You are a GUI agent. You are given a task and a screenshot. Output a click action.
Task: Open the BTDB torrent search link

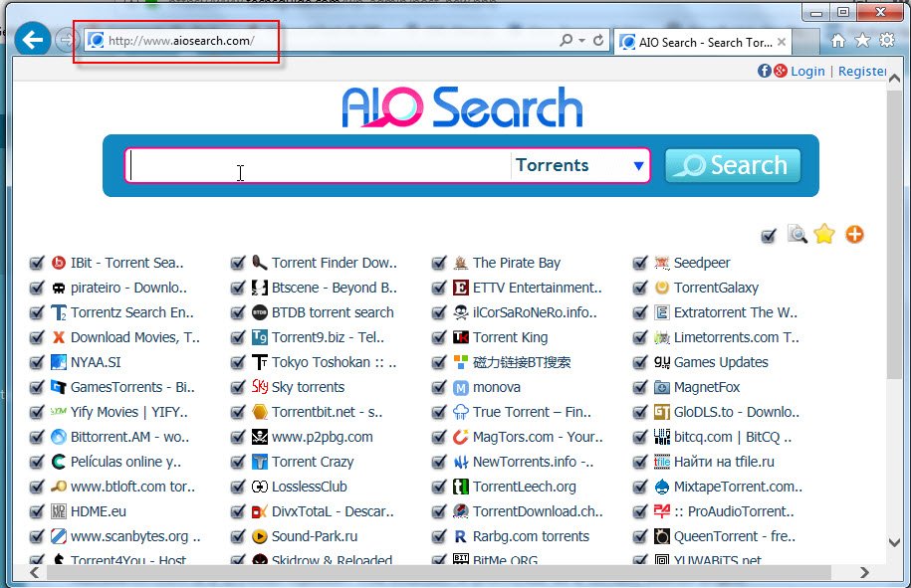[x=333, y=312]
